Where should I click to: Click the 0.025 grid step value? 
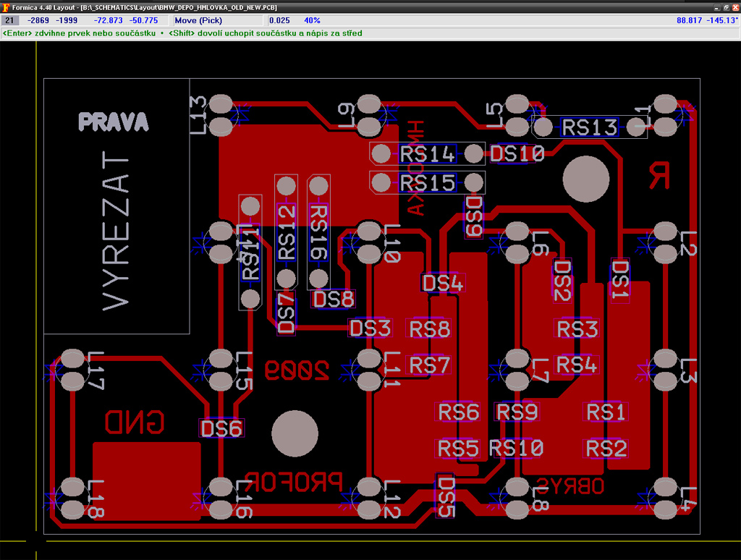pyautogui.click(x=279, y=20)
